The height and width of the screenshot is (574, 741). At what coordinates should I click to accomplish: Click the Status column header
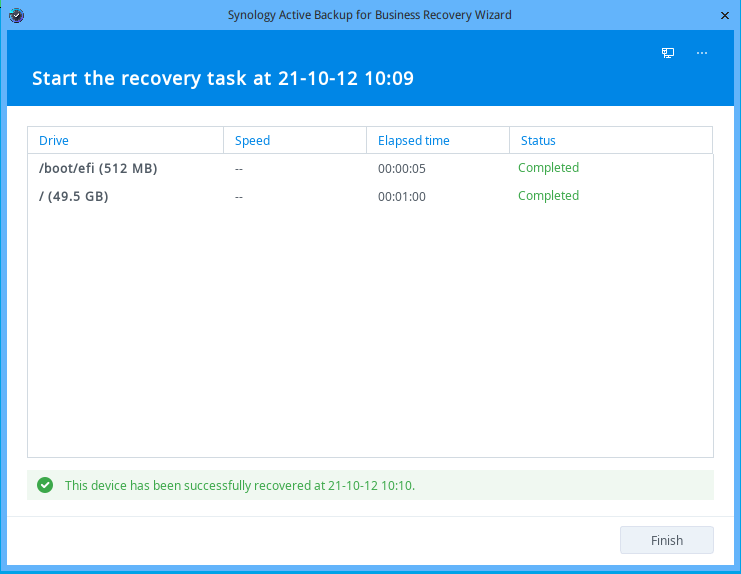point(538,141)
